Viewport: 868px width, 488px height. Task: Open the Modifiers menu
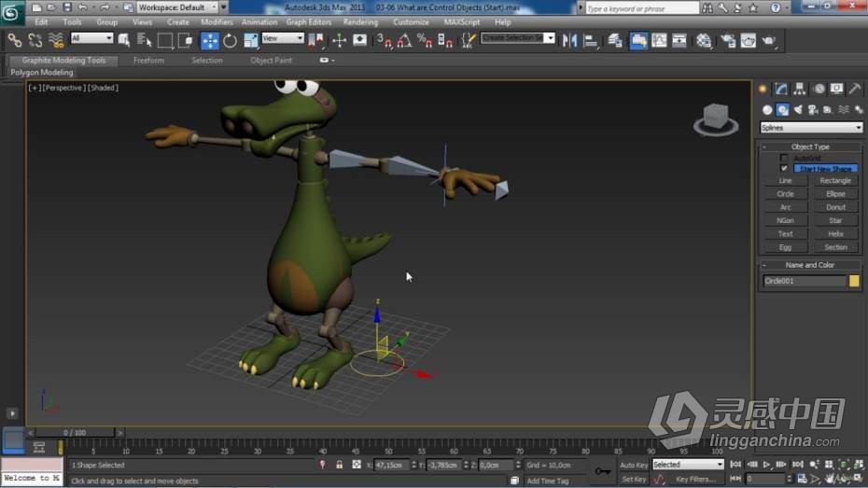(217, 22)
